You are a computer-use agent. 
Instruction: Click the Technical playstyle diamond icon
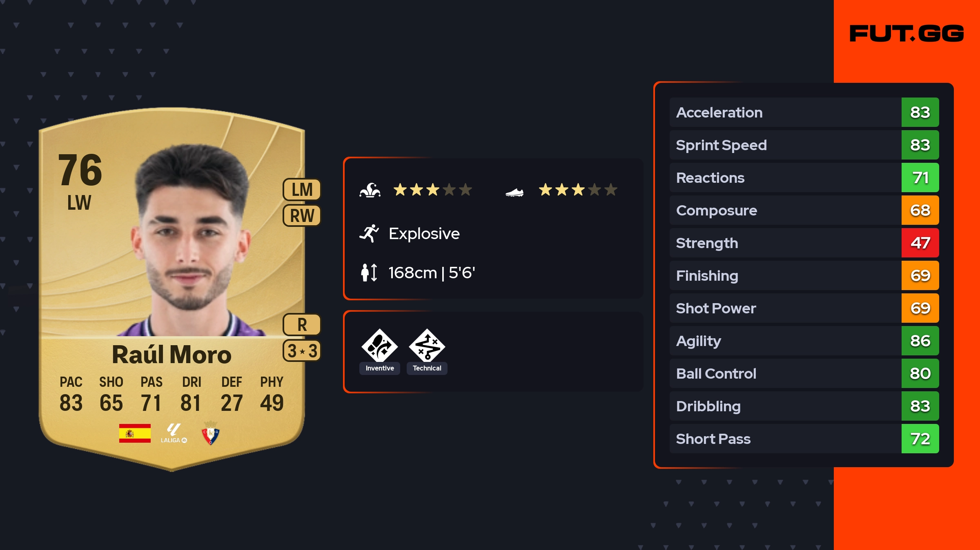427,345
